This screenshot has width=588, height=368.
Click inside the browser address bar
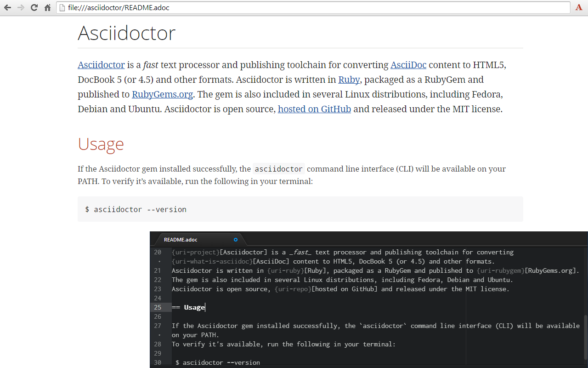pos(184,7)
